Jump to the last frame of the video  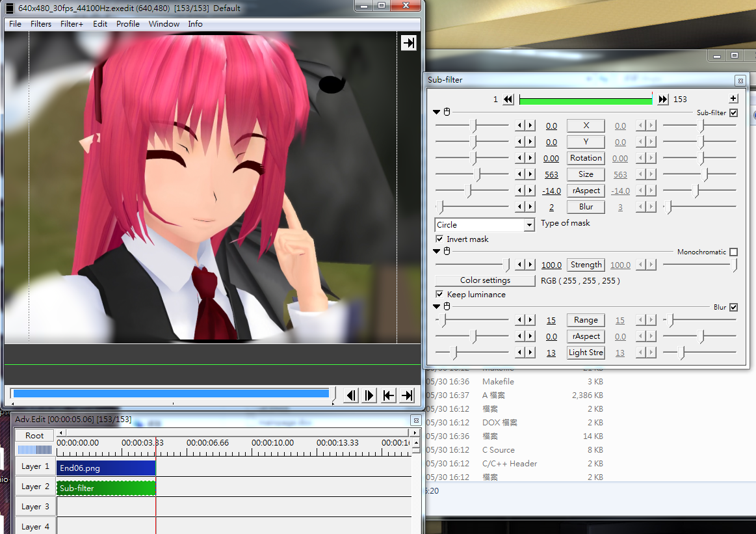(x=407, y=395)
